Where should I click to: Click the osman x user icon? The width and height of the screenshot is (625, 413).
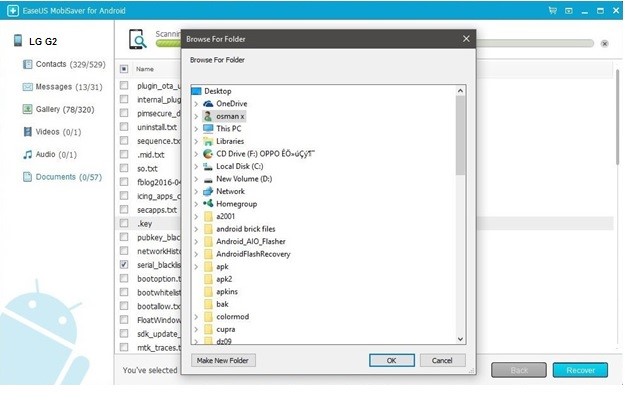click(x=208, y=116)
